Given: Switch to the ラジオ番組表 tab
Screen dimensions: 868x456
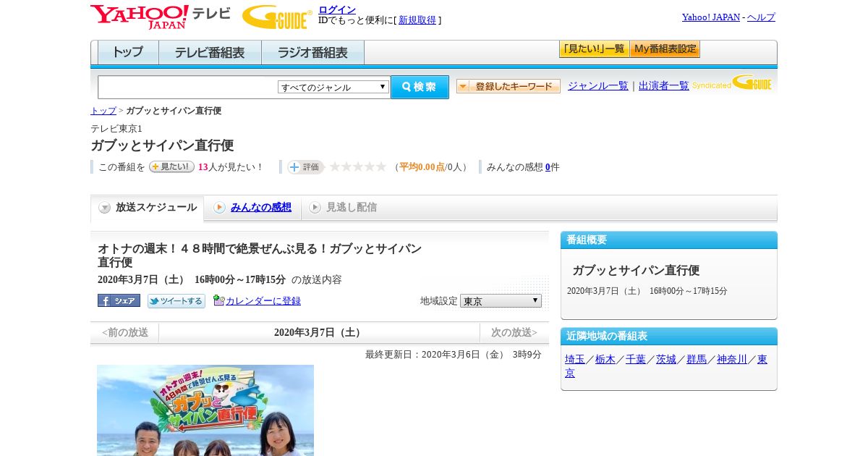Looking at the screenshot, I should pyautogui.click(x=312, y=53).
